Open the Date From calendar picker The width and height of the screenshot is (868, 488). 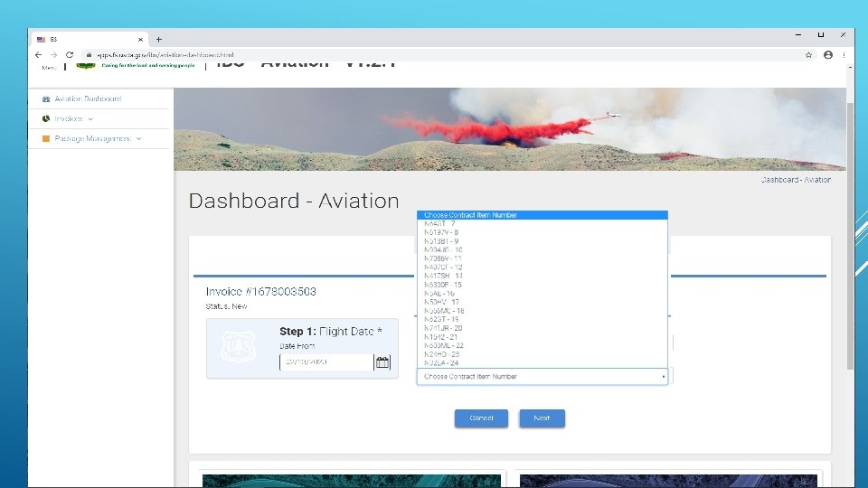[x=382, y=362]
